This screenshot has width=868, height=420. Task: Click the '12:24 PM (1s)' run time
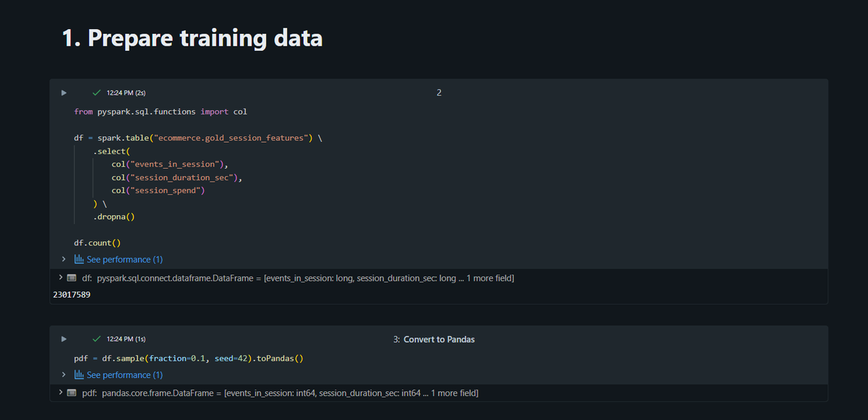(x=126, y=339)
